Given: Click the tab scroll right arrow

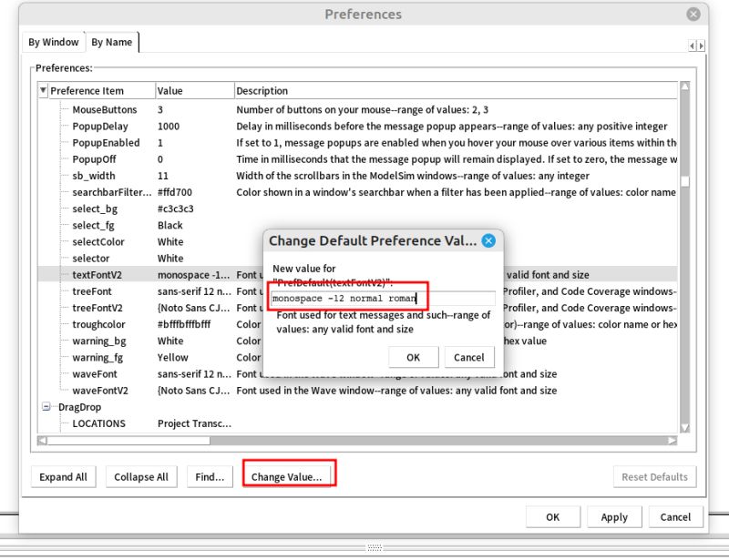Looking at the screenshot, I should pos(701,46).
